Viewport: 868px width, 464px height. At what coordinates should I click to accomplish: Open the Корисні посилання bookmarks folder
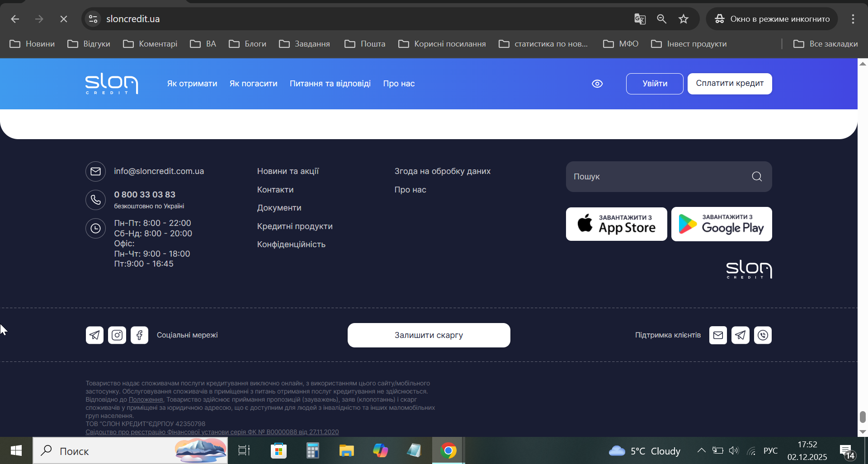tap(442, 44)
